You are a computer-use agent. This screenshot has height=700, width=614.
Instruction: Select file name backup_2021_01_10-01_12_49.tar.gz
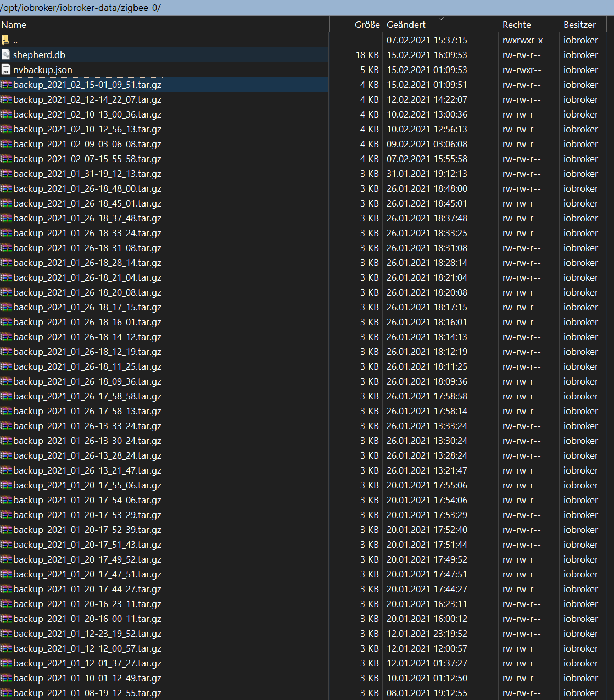coord(87,678)
